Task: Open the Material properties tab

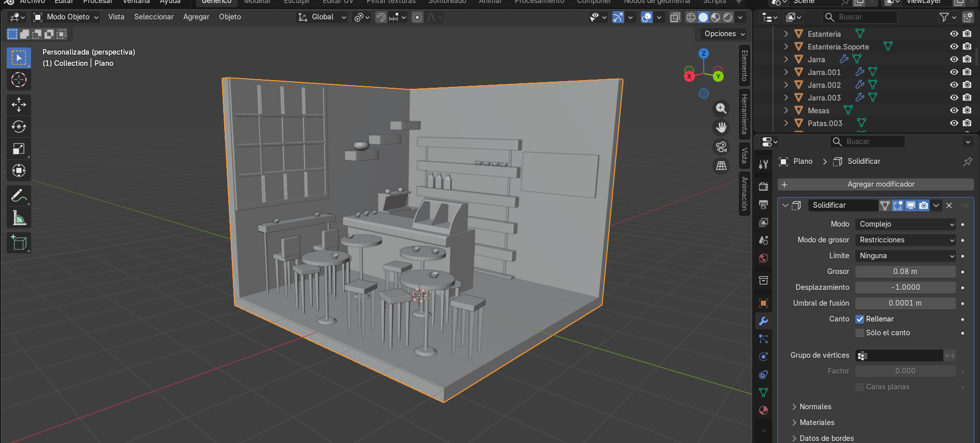Action: click(763, 410)
